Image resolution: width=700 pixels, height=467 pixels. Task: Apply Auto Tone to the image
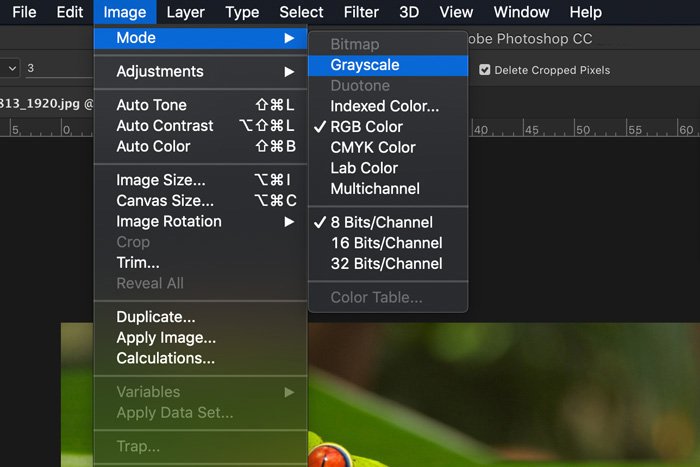151,105
